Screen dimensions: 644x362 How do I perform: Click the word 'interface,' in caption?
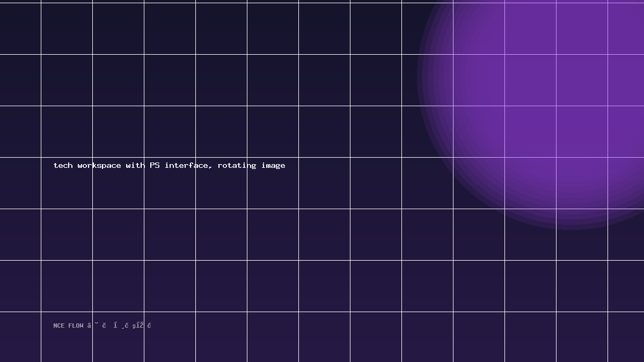188,165
